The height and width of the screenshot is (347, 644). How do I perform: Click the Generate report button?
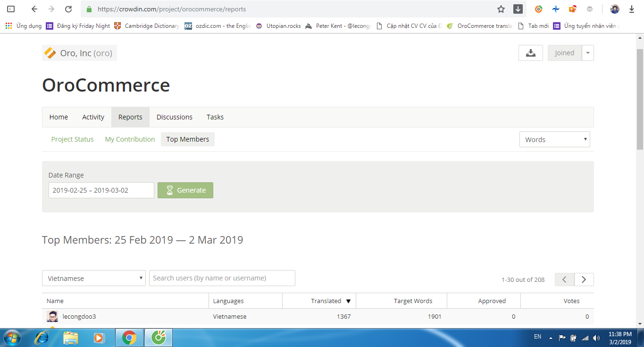coord(185,190)
